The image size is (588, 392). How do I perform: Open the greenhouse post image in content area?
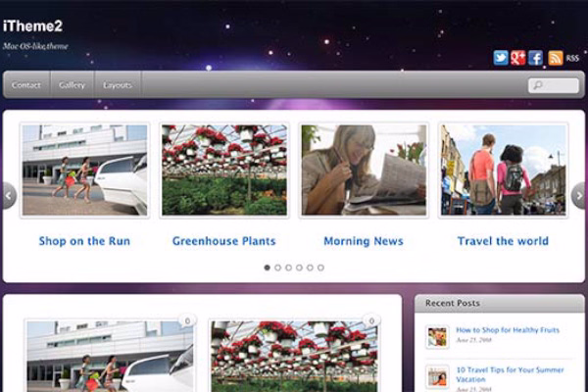point(294,356)
